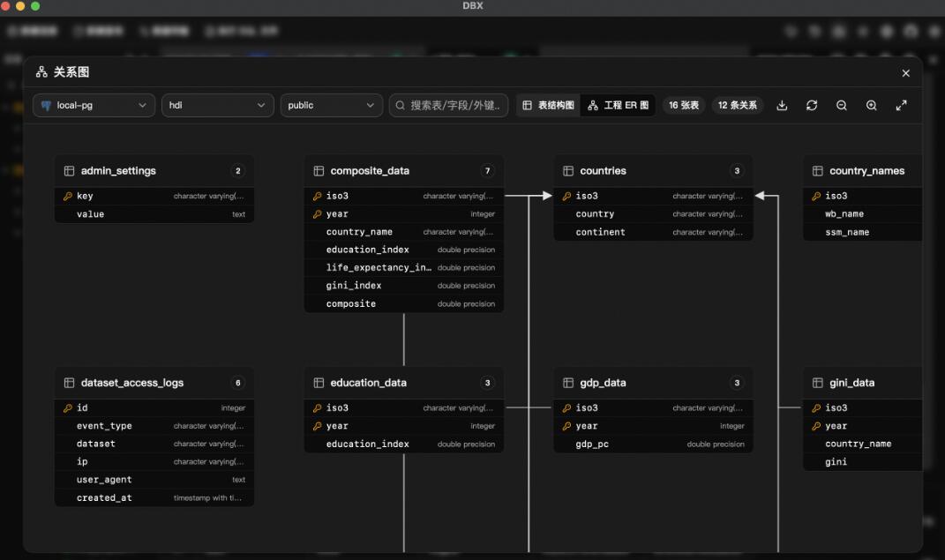Select the countries table header
This screenshot has width=945, height=560.
pos(653,171)
